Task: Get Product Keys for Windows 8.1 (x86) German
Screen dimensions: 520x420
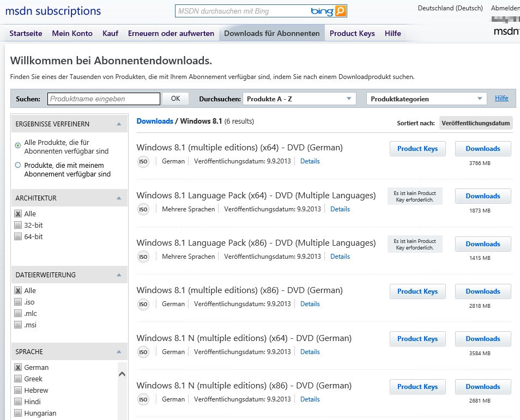Action: [x=418, y=291]
